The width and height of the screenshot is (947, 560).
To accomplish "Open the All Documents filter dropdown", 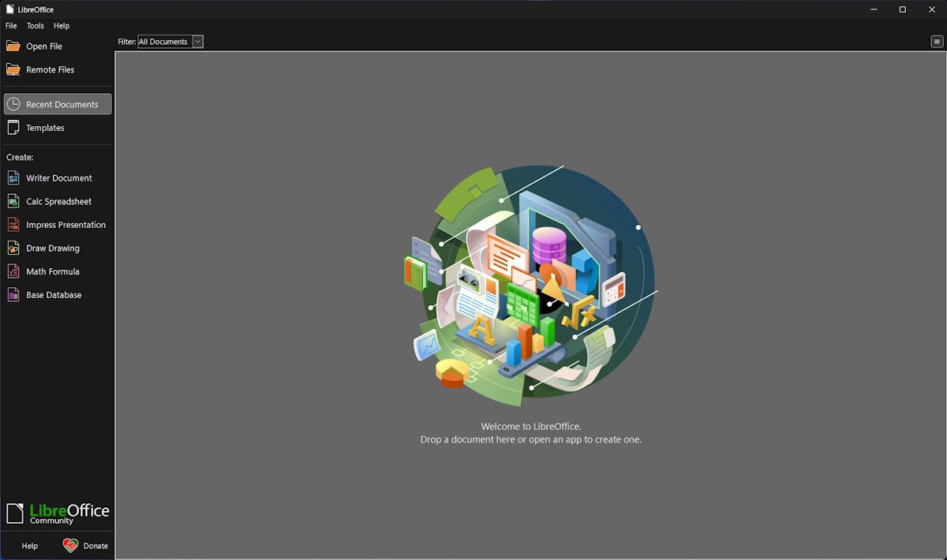I will point(166,41).
